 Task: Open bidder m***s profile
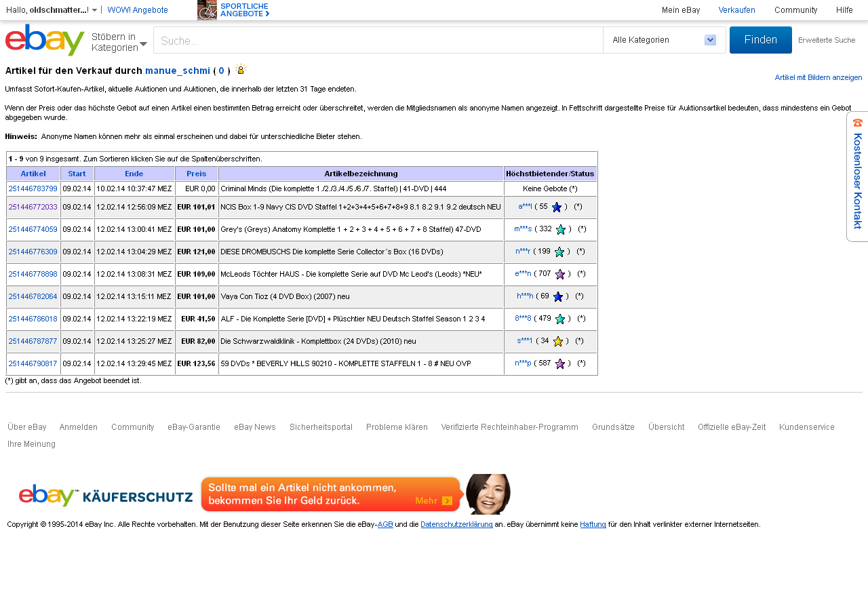pyautogui.click(x=523, y=229)
